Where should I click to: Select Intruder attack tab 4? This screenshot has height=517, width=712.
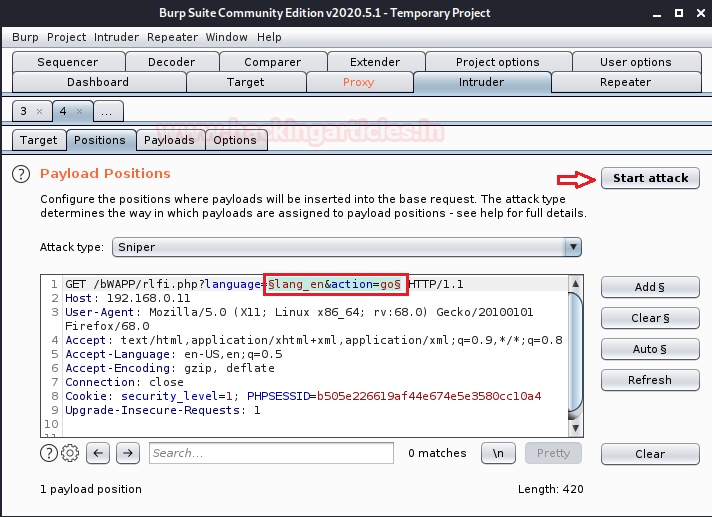(x=63, y=111)
